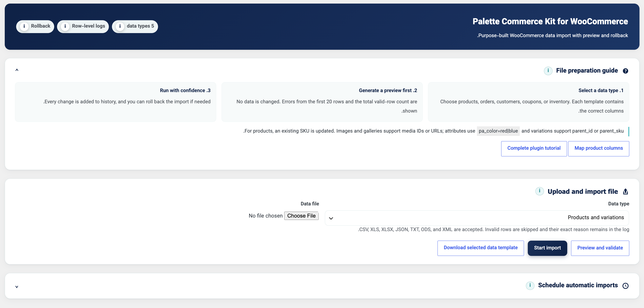Click the Data file field label
Screen dimensions: 644x308
[310, 204]
